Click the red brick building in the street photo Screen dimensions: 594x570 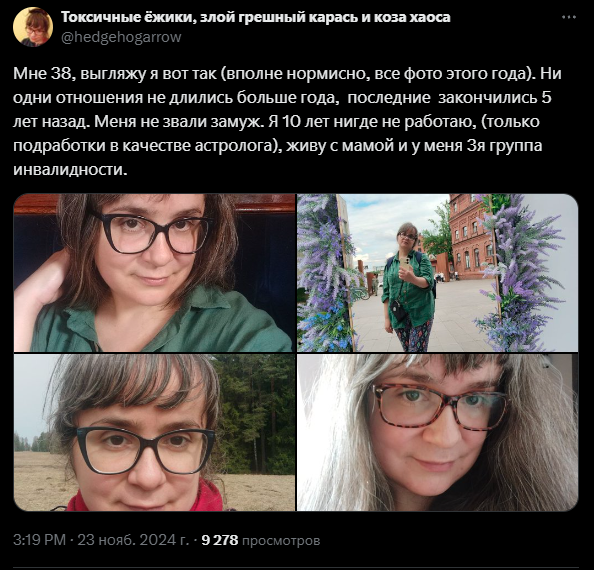472,237
